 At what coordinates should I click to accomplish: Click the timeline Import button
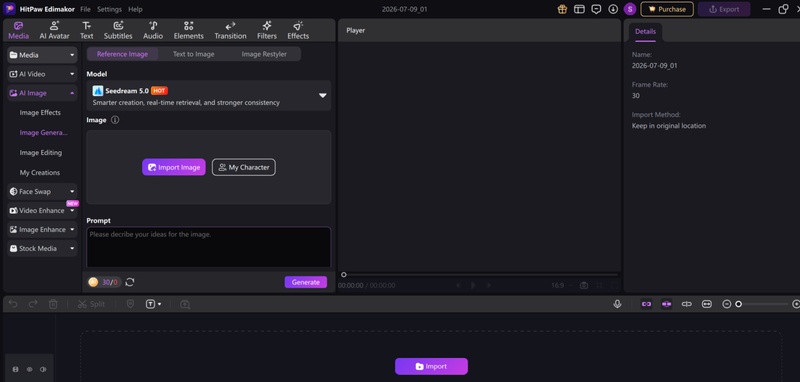[x=431, y=366]
